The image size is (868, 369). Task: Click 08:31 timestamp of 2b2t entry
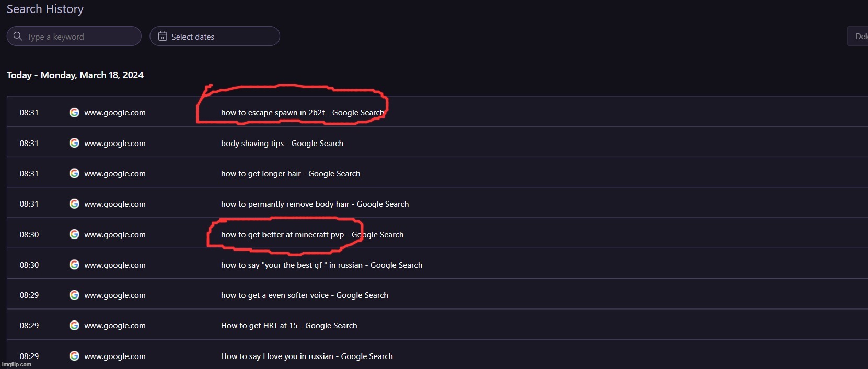pos(29,112)
